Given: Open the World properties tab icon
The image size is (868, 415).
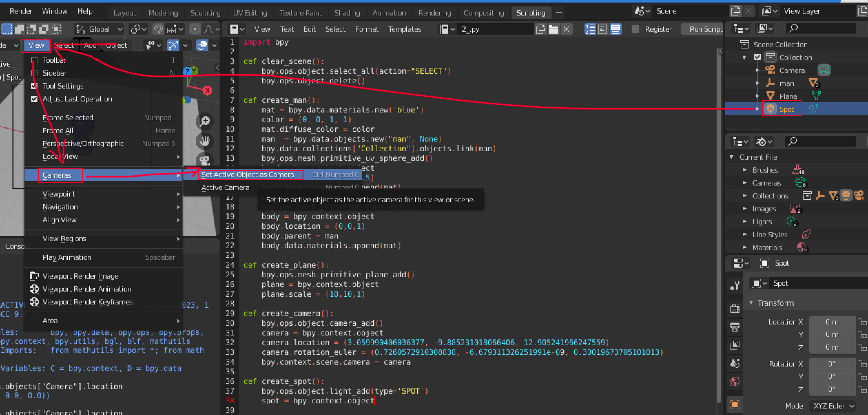Looking at the screenshot, I should coord(735,382).
